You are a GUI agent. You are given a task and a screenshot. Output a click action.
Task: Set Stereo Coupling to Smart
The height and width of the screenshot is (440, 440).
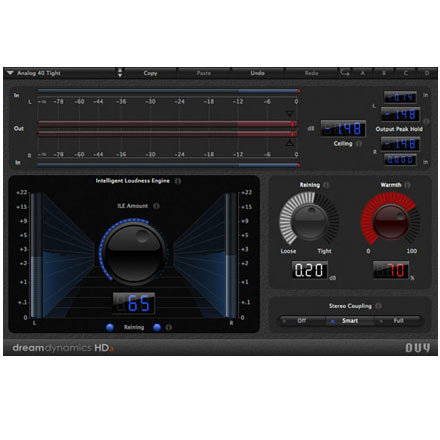tap(350, 321)
